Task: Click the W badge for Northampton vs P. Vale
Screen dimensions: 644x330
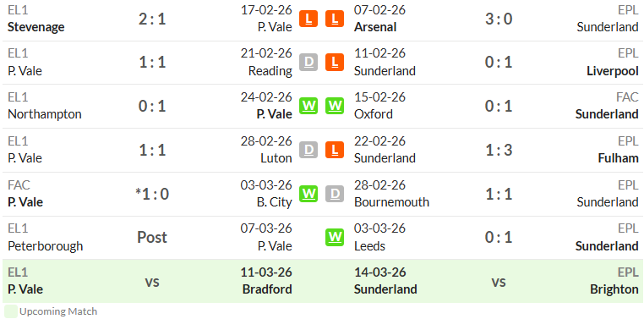Action: (x=308, y=106)
